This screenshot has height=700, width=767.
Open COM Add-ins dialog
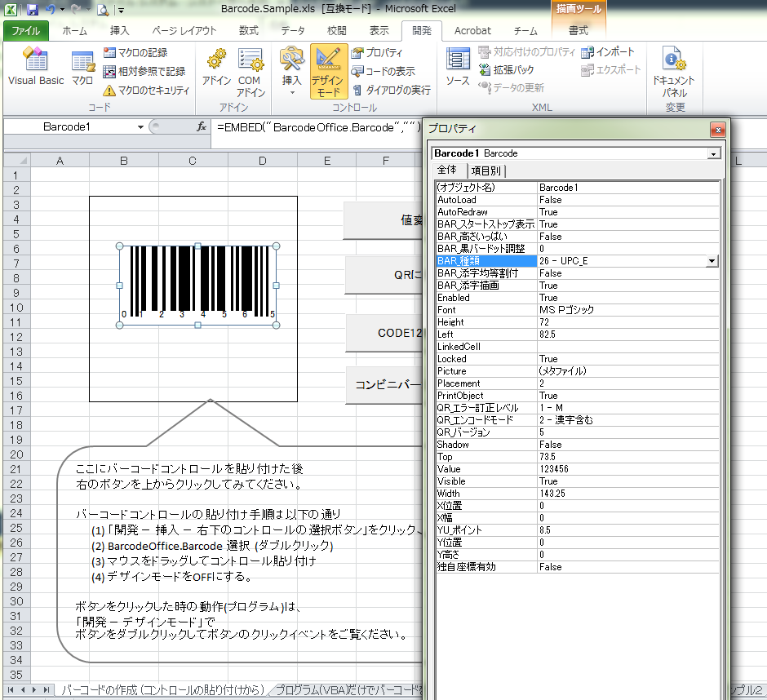click(250, 73)
